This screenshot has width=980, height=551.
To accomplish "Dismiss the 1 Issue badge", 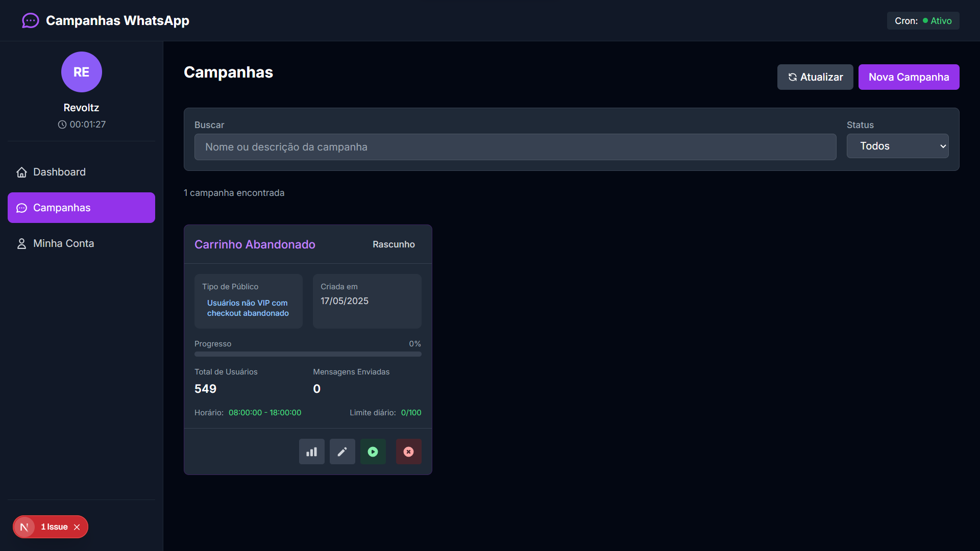I will (x=77, y=527).
